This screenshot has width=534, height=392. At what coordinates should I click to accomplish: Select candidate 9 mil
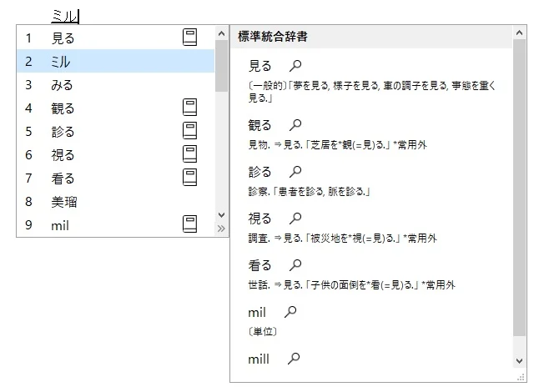click(x=116, y=225)
